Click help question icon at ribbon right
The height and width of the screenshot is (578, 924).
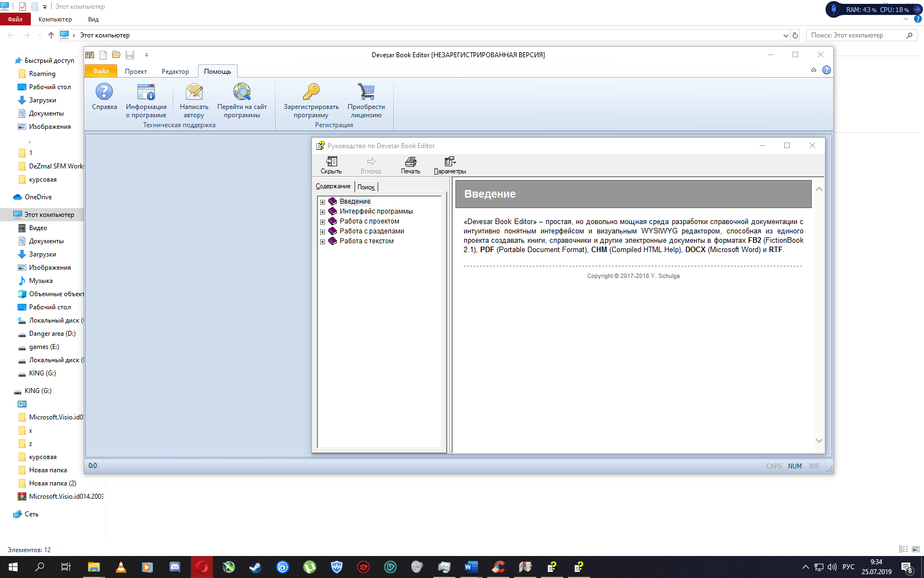coord(827,70)
